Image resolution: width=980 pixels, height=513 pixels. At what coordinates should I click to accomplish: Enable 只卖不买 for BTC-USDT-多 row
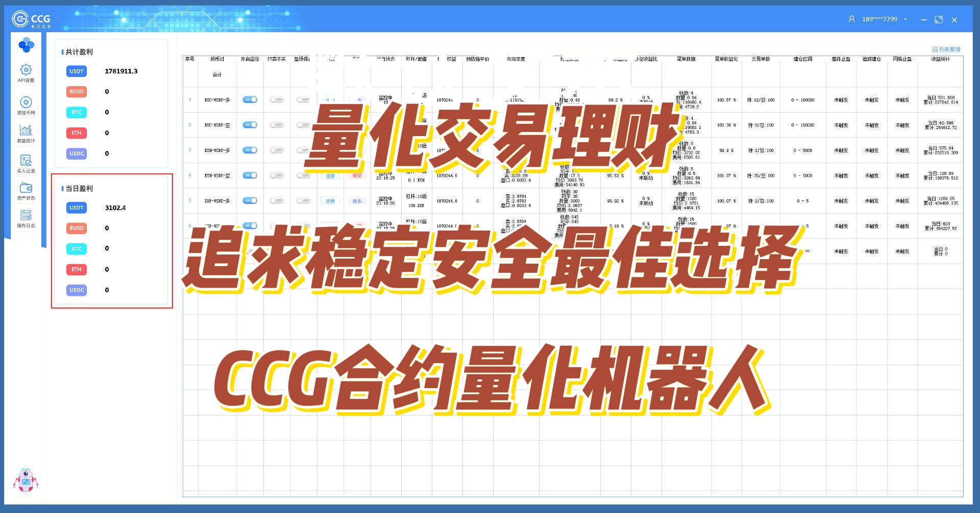[277, 99]
